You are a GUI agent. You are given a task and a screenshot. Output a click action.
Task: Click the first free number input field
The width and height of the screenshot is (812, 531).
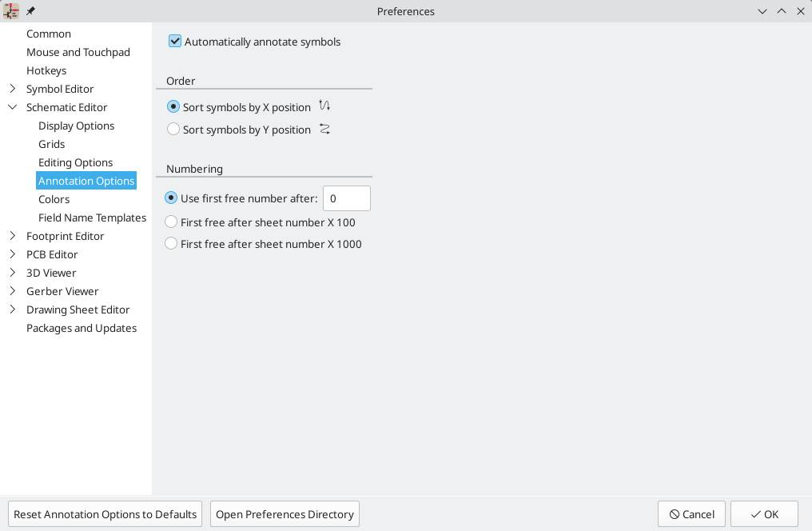pos(346,198)
